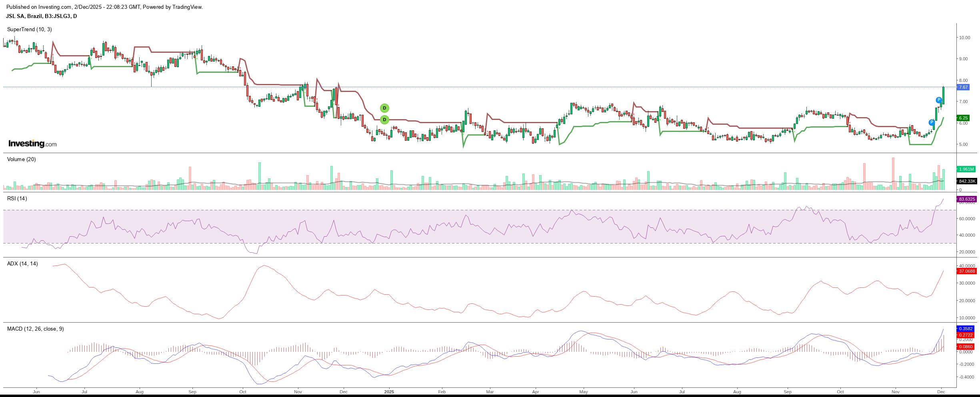Click the green 6.25 SuperTrend value tag
Viewport: 980px width, 397px height.
(964, 118)
